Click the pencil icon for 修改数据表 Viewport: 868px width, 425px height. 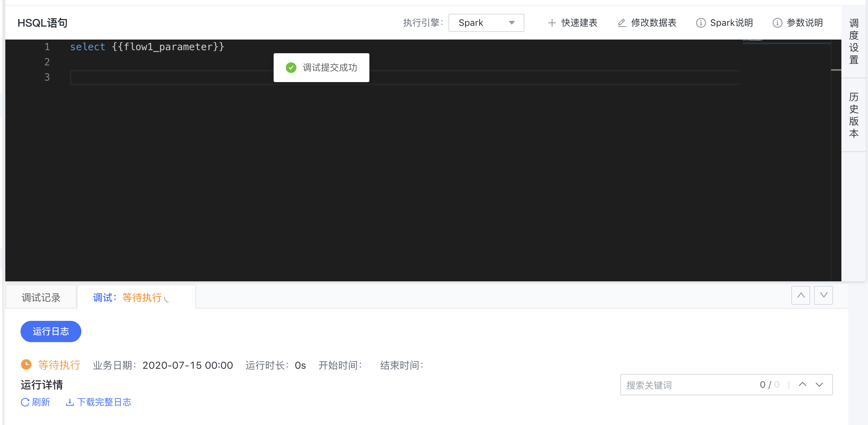click(622, 23)
